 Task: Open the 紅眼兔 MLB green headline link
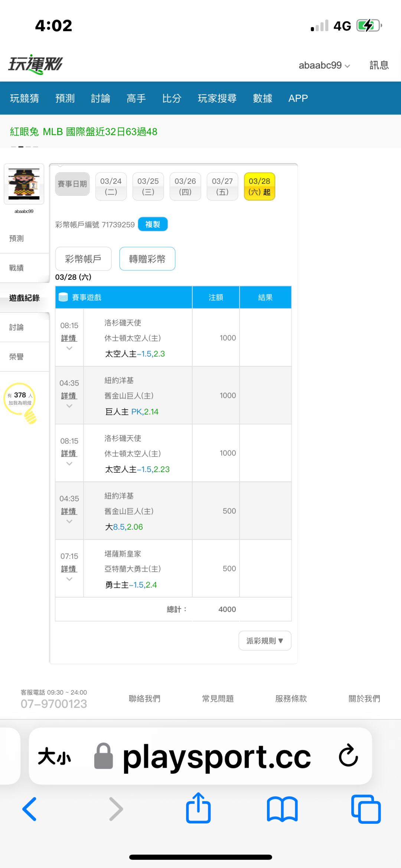click(x=84, y=132)
